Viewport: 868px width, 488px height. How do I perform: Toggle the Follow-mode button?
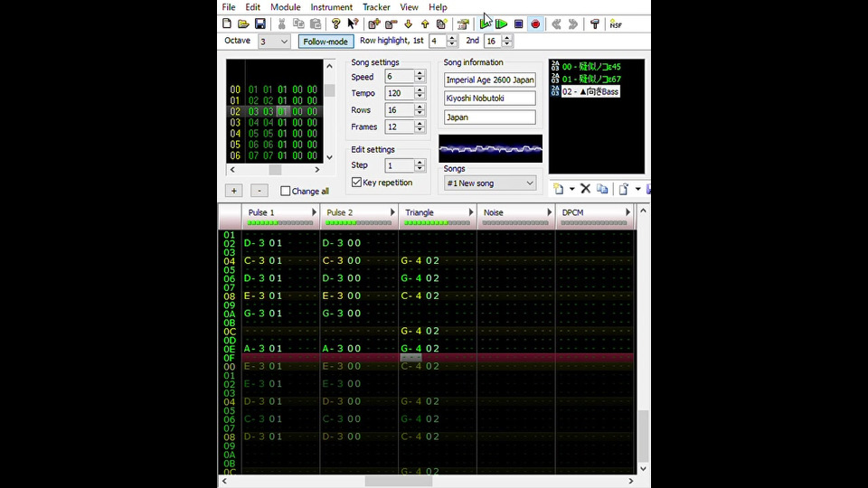tap(325, 42)
